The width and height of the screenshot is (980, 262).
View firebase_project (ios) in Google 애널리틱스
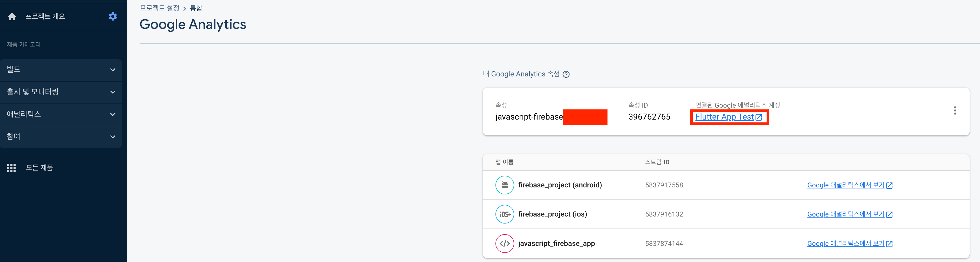[x=846, y=214]
